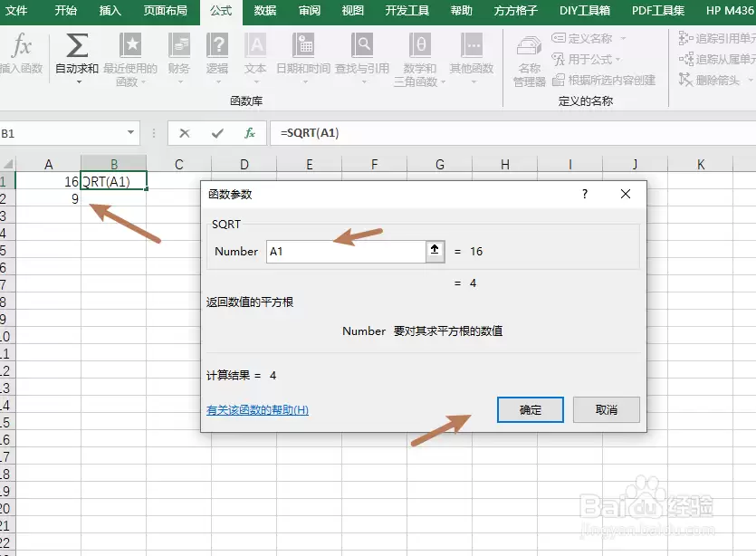756x556 pixels.
Task: Click the Insert Function fx ribbon icon
Action: pyautogui.click(x=21, y=45)
